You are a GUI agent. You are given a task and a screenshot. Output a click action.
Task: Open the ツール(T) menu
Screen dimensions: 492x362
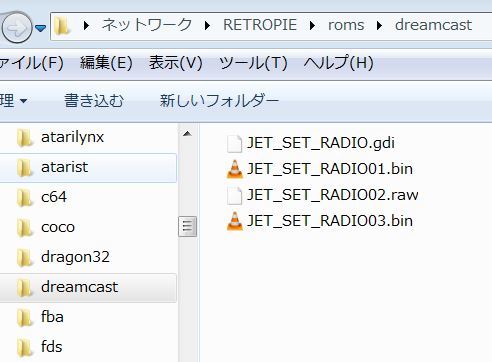coord(253,63)
